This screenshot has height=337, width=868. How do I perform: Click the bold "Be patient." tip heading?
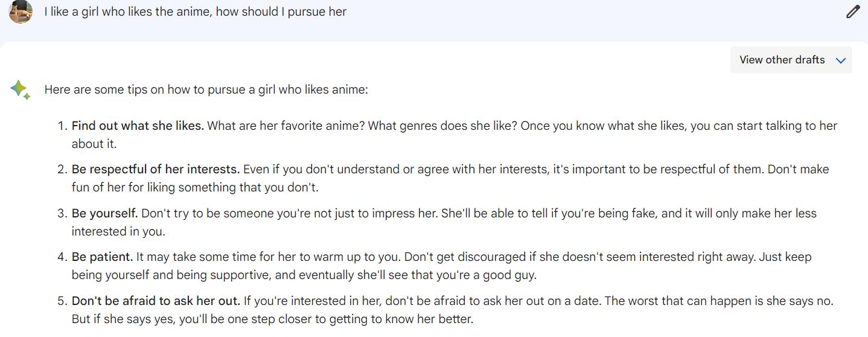pos(103,257)
